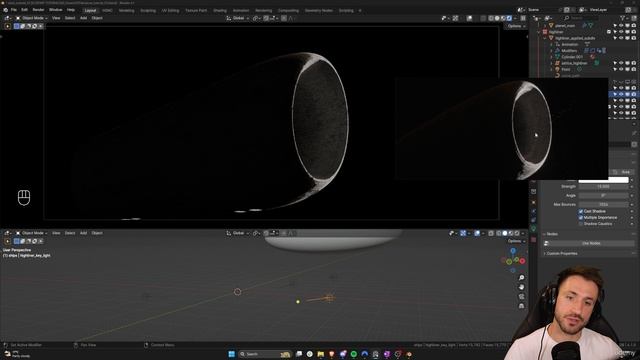Uncheck Multiple Importance checkbox
Screen dimensions: 640x360
coord(581,218)
